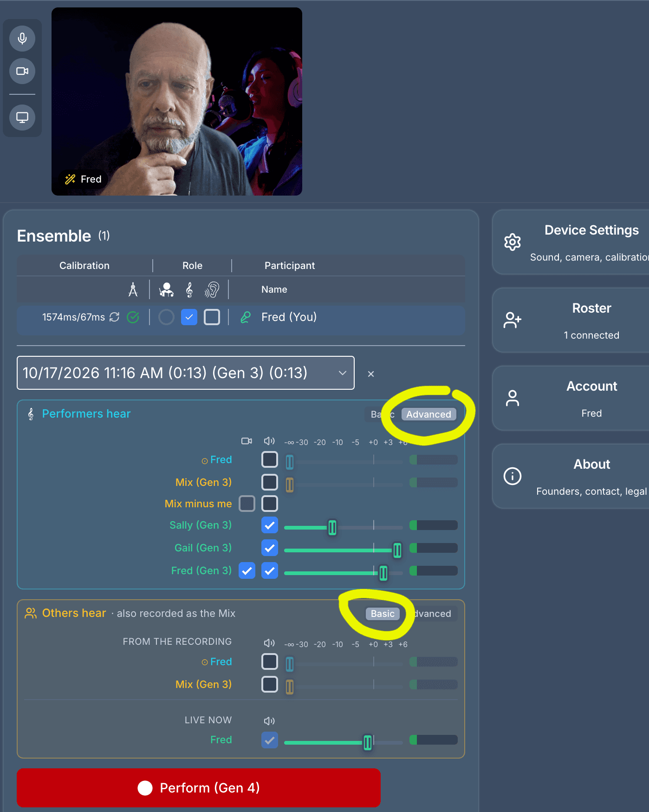
Task: Click the conductor role header icon
Action: 166,290
